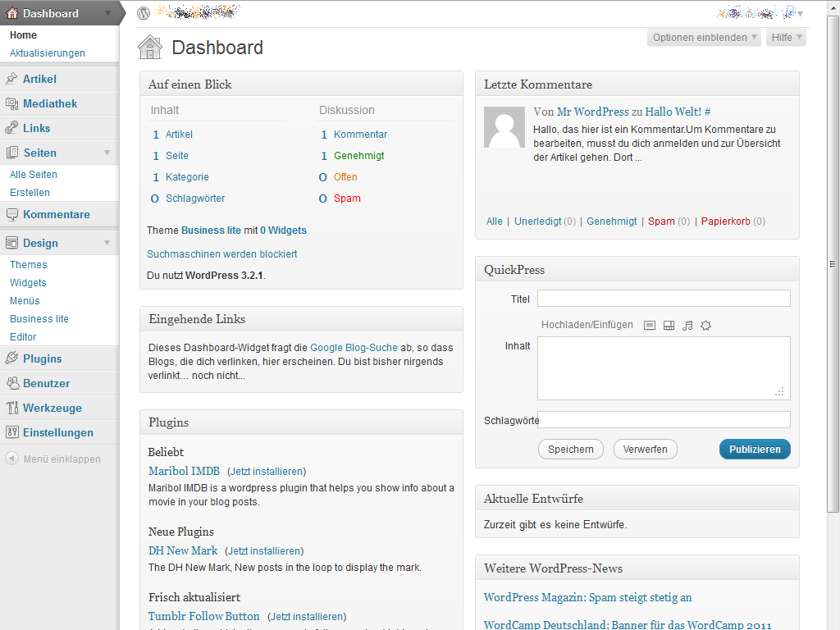Open the Hallo Welt! post link

pos(673,112)
